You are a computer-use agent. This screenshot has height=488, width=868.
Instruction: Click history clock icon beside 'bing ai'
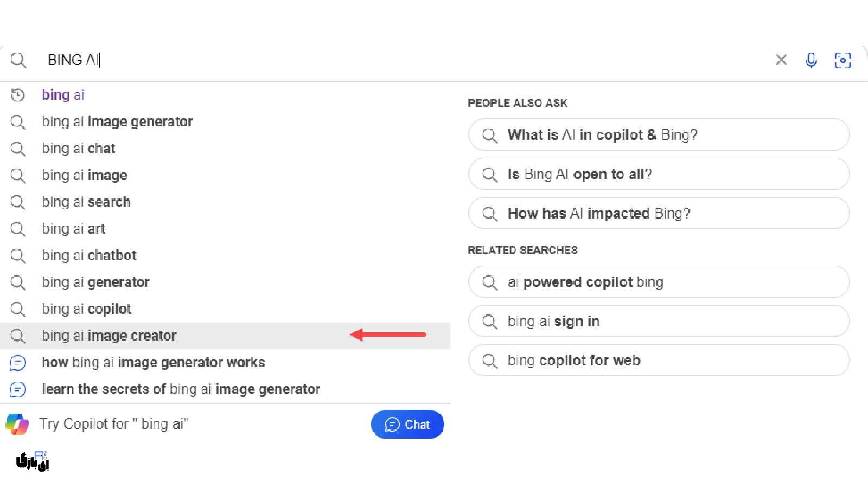[18, 95]
